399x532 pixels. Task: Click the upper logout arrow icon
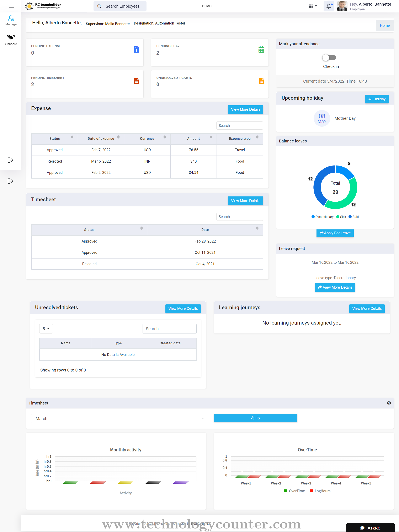[10, 160]
